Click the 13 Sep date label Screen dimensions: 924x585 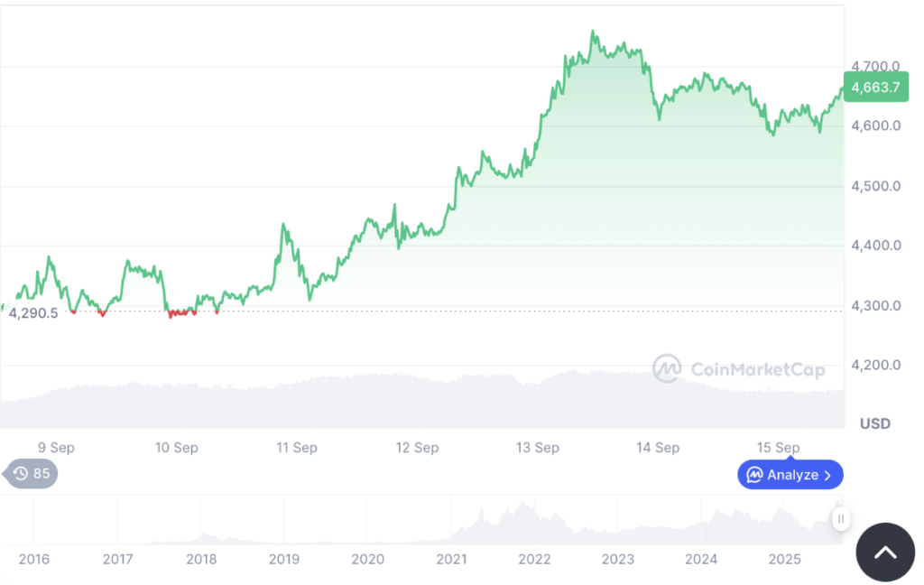[537, 448]
